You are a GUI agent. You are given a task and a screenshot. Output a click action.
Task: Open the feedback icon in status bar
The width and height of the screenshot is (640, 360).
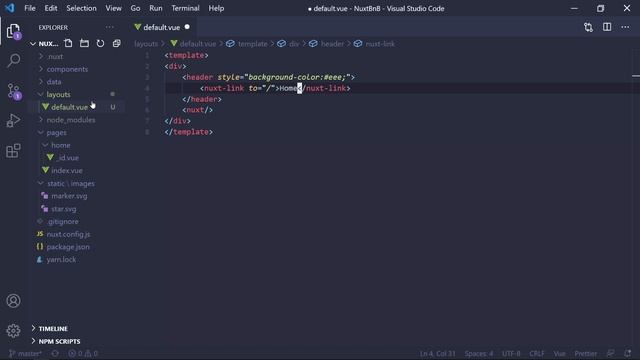click(611, 353)
